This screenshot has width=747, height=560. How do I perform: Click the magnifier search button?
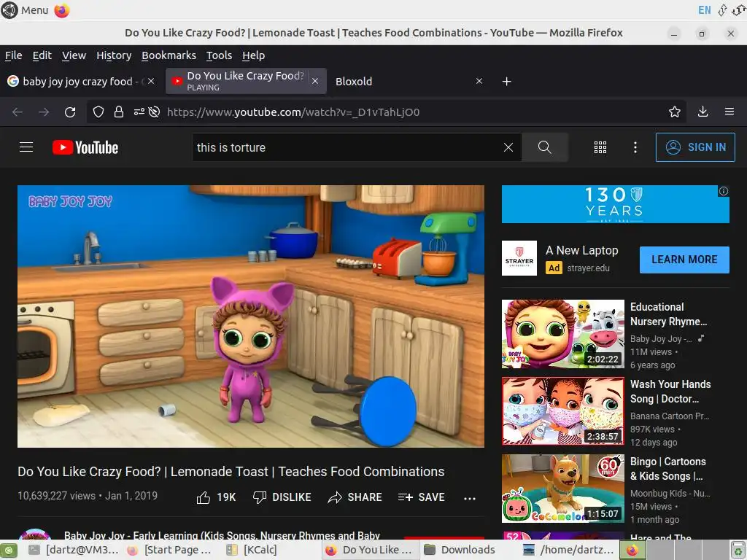[544, 147]
